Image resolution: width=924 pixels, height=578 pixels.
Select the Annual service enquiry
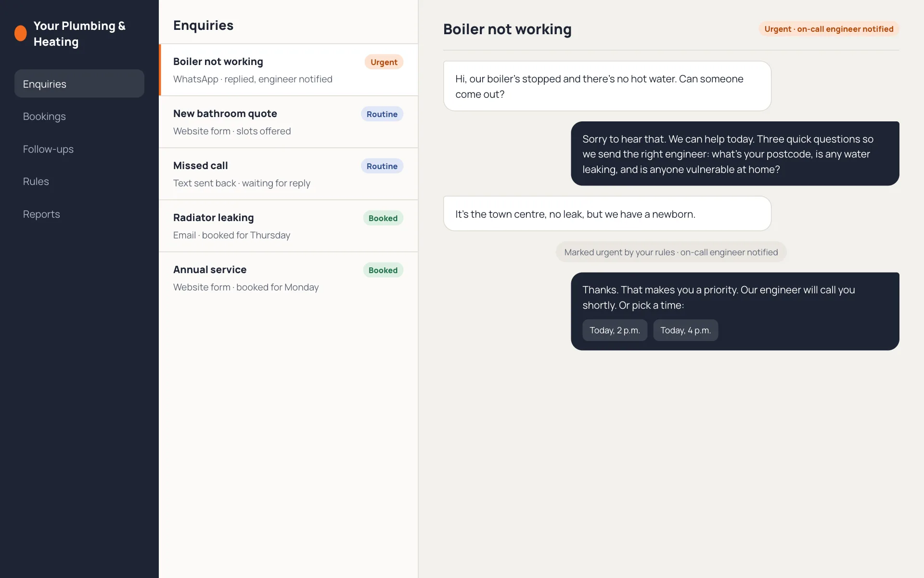289,278
